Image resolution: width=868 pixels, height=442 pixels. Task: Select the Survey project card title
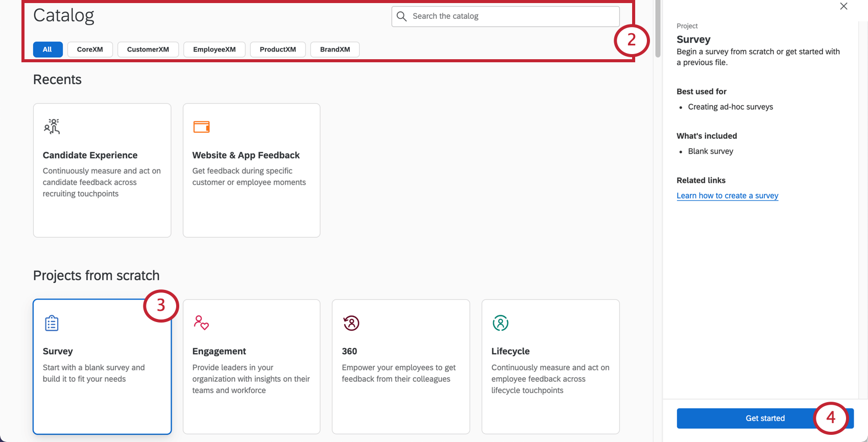point(58,351)
